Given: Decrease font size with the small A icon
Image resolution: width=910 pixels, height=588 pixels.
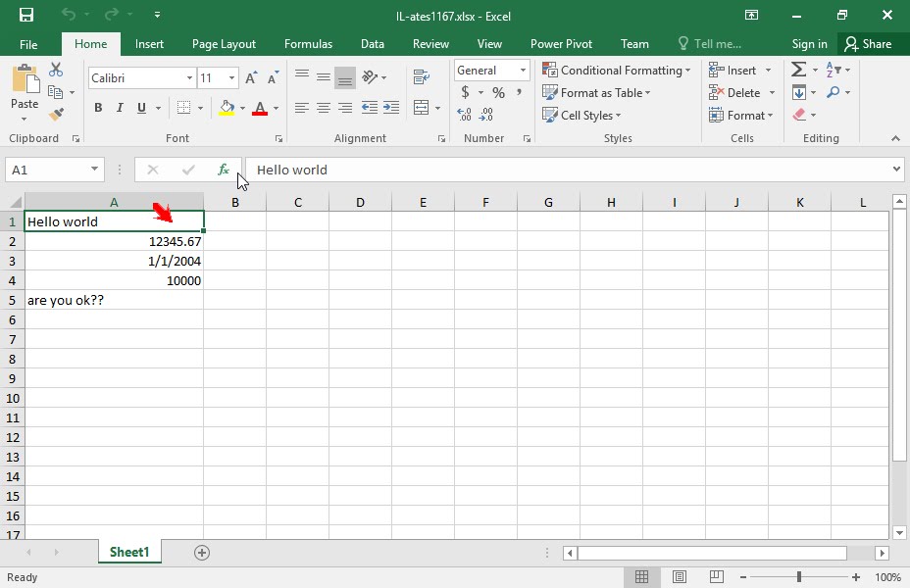Looking at the screenshot, I should click(273, 77).
